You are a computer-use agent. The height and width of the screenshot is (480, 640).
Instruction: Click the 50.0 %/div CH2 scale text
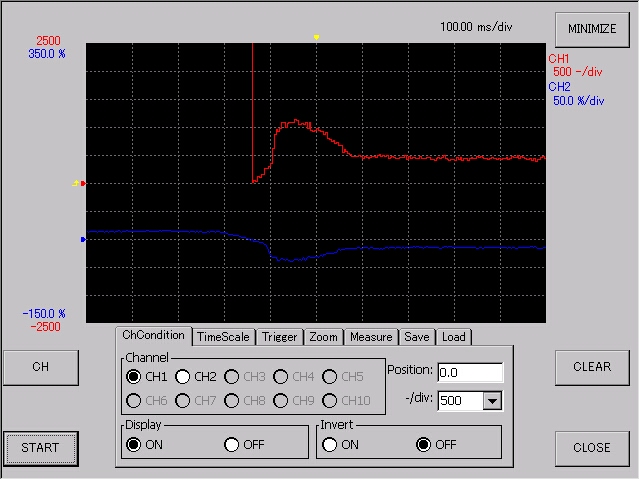578,101
